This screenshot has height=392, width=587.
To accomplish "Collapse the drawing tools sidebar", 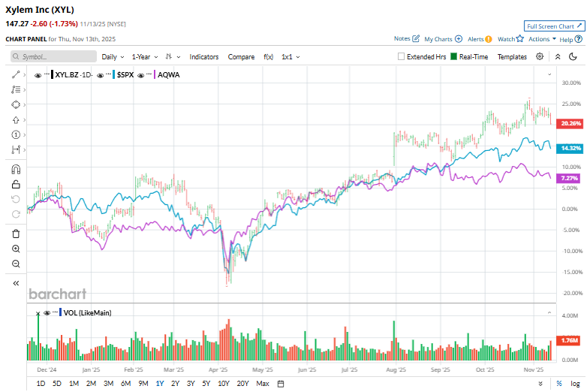I will [16, 283].
